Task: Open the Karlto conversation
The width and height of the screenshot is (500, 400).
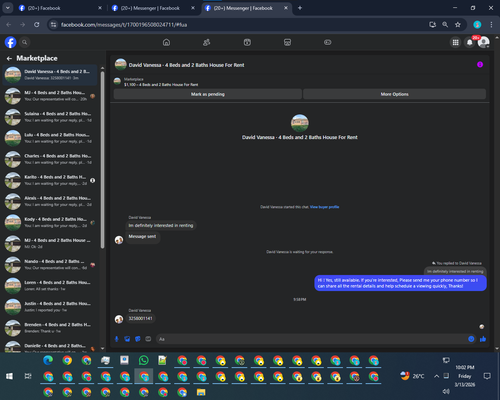Action: pyautogui.click(x=50, y=180)
